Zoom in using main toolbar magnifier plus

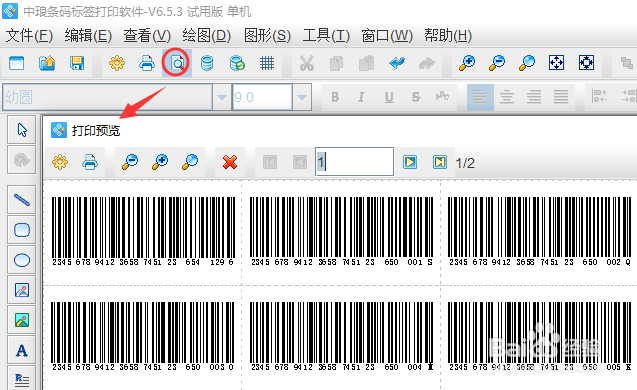pos(467,63)
